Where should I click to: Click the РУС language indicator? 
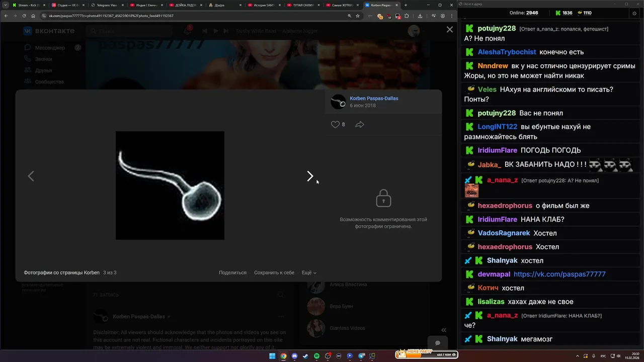click(603, 356)
